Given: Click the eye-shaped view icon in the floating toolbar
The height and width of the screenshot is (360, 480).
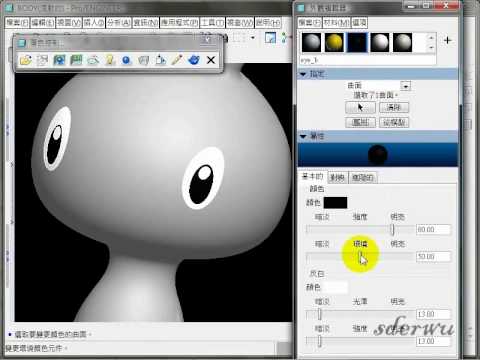Looking at the screenshot, I should (x=93, y=60).
